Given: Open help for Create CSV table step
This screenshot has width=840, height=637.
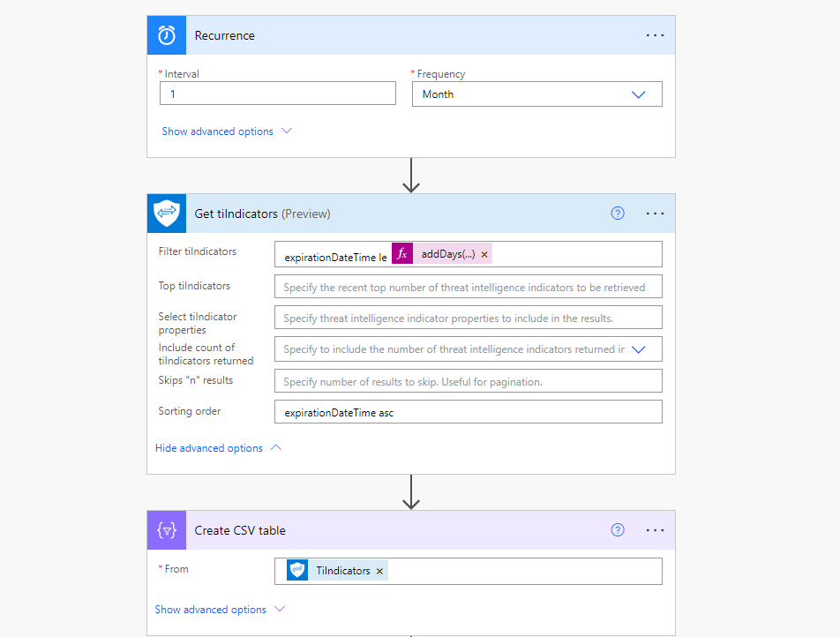Looking at the screenshot, I should (618, 530).
